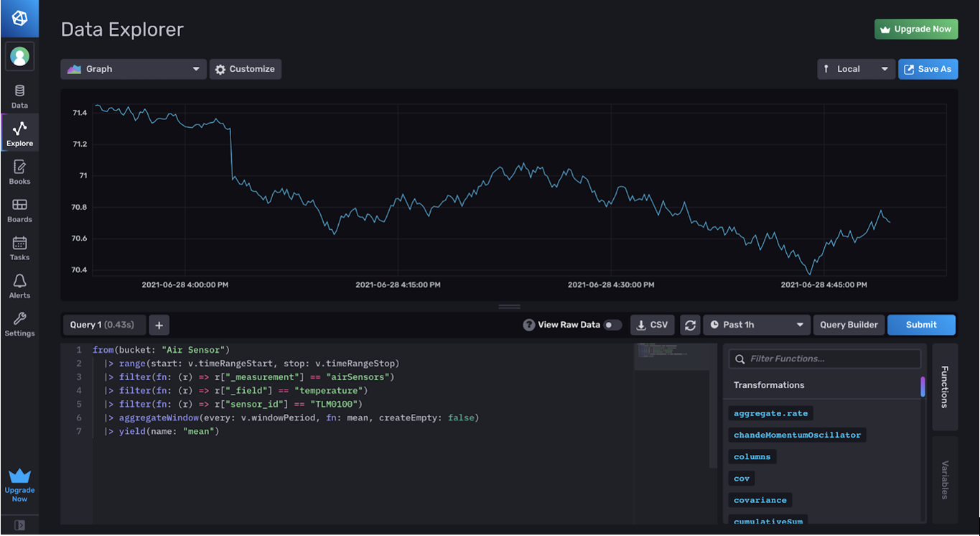Click line 1 from bucket Air Sensor

[161, 350]
